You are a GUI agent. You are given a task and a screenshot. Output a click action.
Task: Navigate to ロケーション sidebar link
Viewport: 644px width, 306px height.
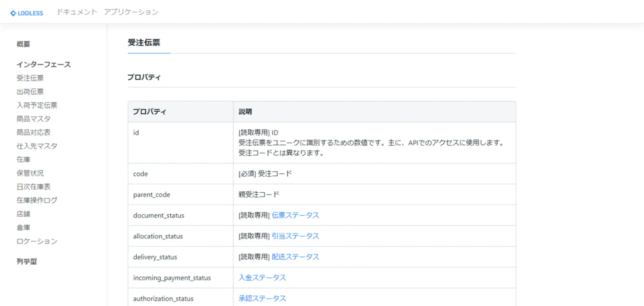coord(37,241)
